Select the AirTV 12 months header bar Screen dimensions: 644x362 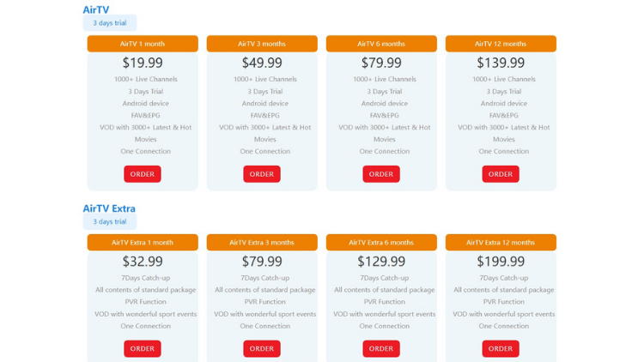click(x=501, y=44)
